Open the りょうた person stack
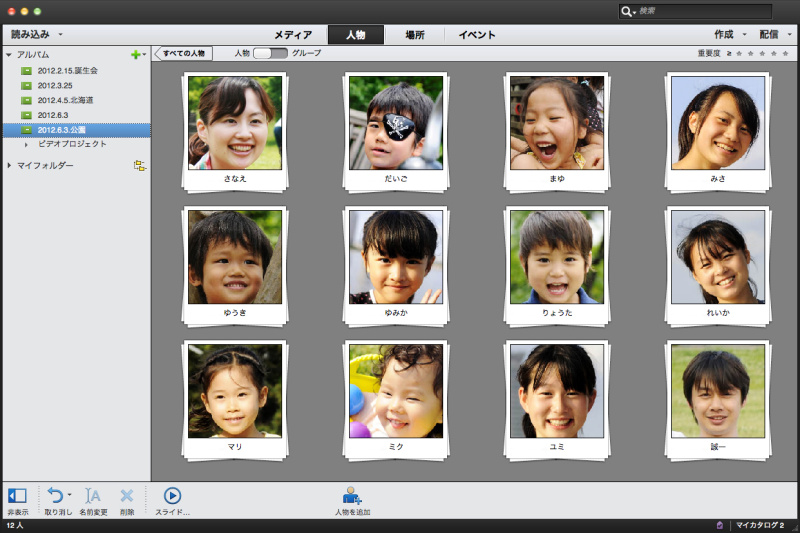 (557, 266)
